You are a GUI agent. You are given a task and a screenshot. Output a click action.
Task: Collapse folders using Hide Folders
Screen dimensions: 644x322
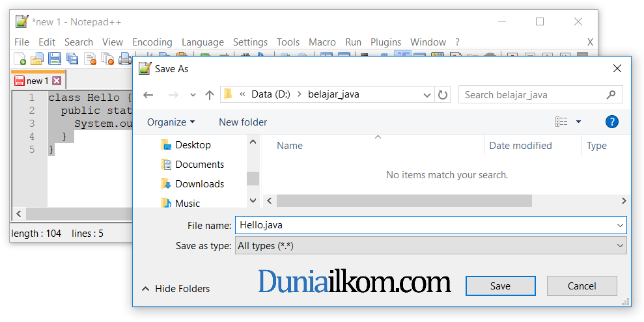pyautogui.click(x=176, y=289)
